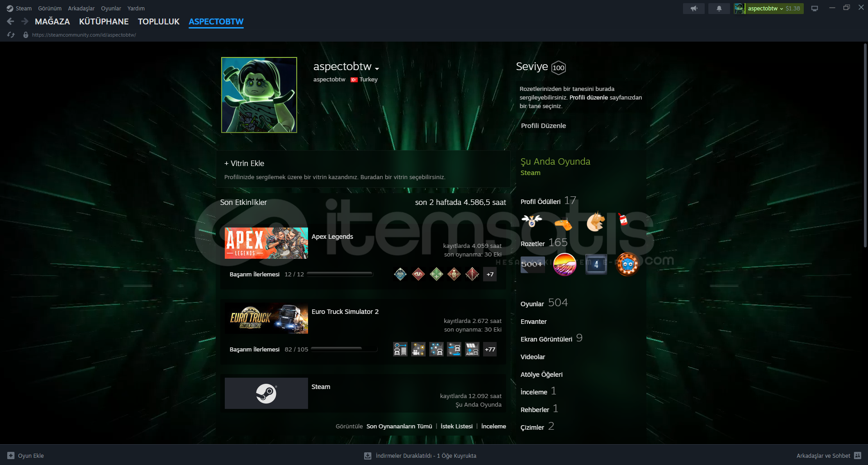868x465 pixels.
Task: Open Son Oynananların Tümü link
Action: [x=399, y=426]
